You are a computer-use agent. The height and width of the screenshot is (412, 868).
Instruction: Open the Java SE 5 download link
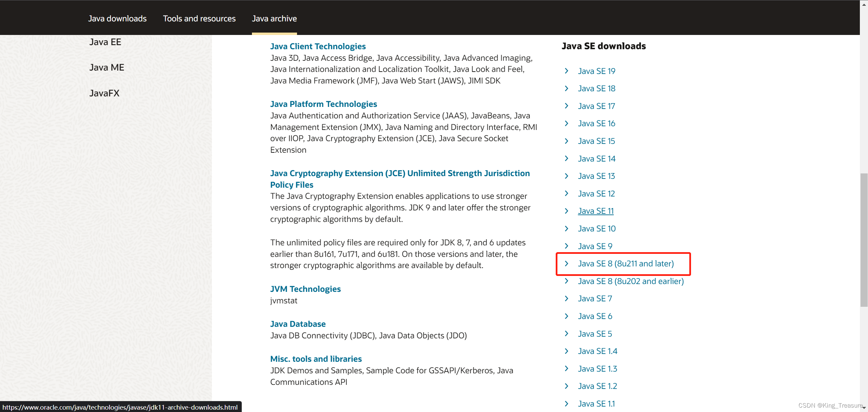tap(595, 334)
